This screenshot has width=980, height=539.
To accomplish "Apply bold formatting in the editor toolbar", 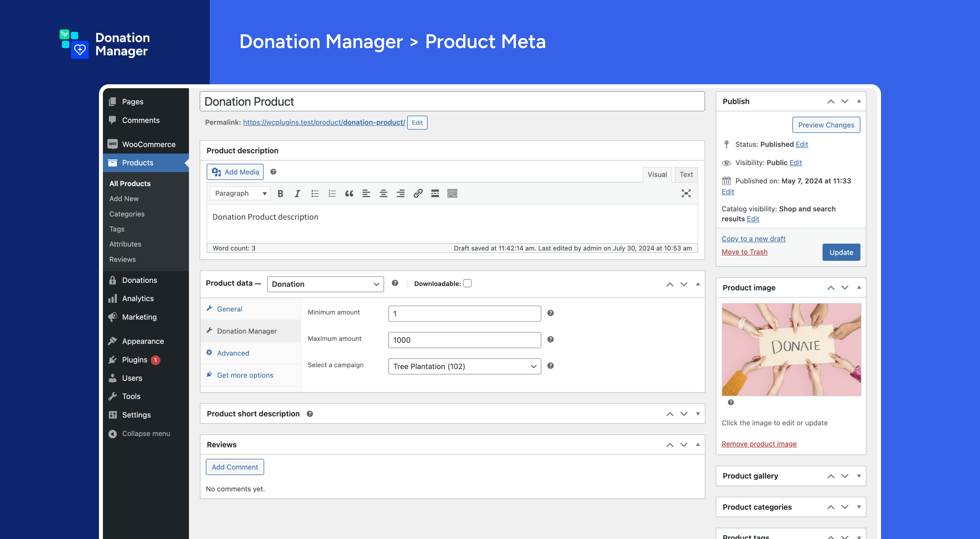I will [280, 194].
